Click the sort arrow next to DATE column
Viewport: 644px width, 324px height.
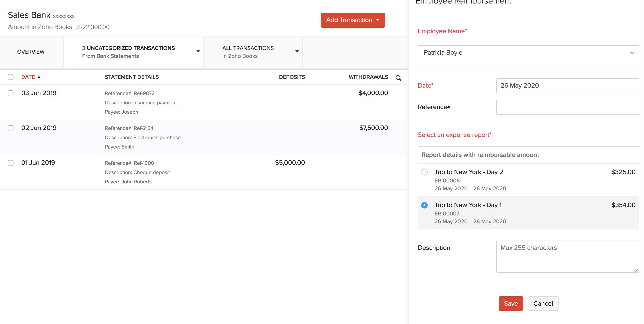[39, 77]
